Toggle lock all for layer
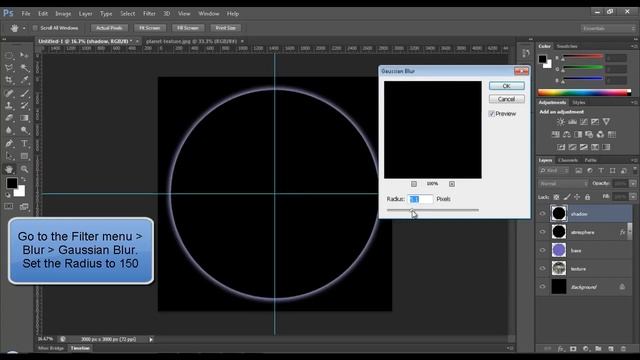Viewport: 640px width, 360px height. (587, 197)
